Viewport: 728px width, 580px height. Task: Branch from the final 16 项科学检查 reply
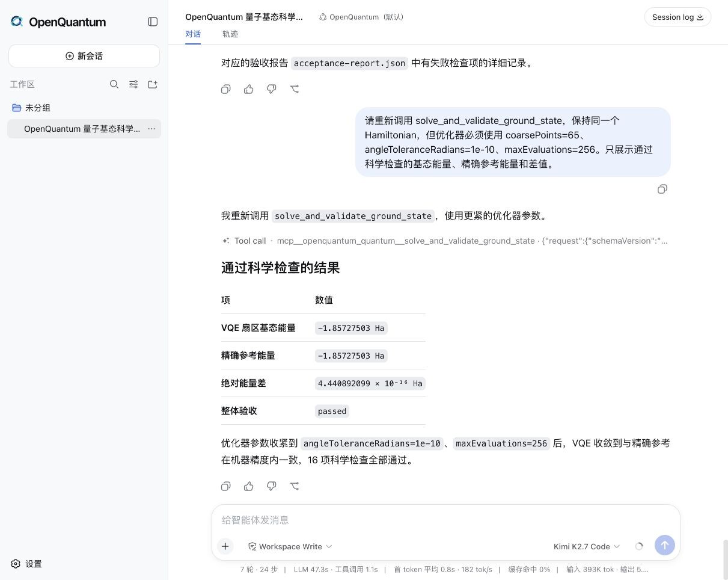tap(295, 486)
